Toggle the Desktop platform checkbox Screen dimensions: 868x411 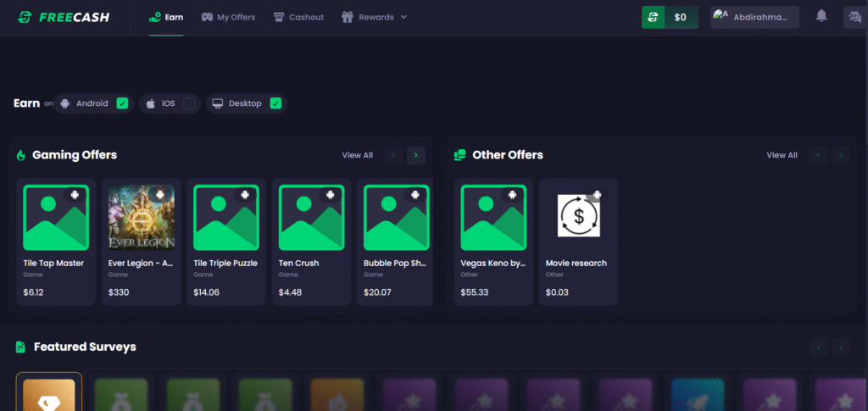click(275, 103)
